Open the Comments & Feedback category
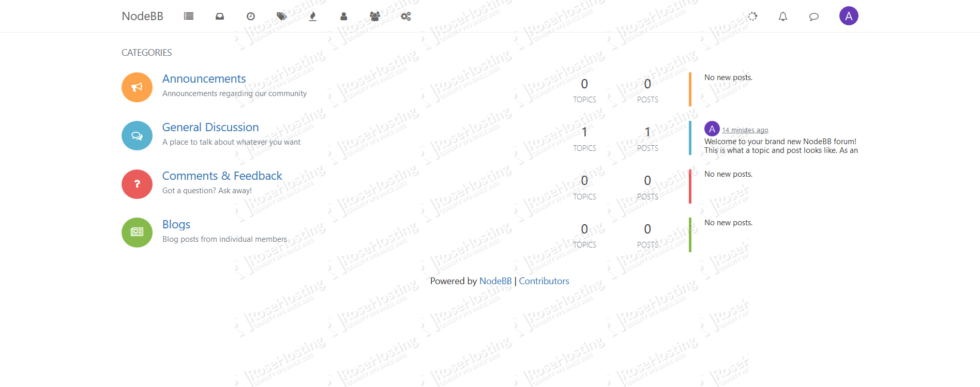 [222, 176]
